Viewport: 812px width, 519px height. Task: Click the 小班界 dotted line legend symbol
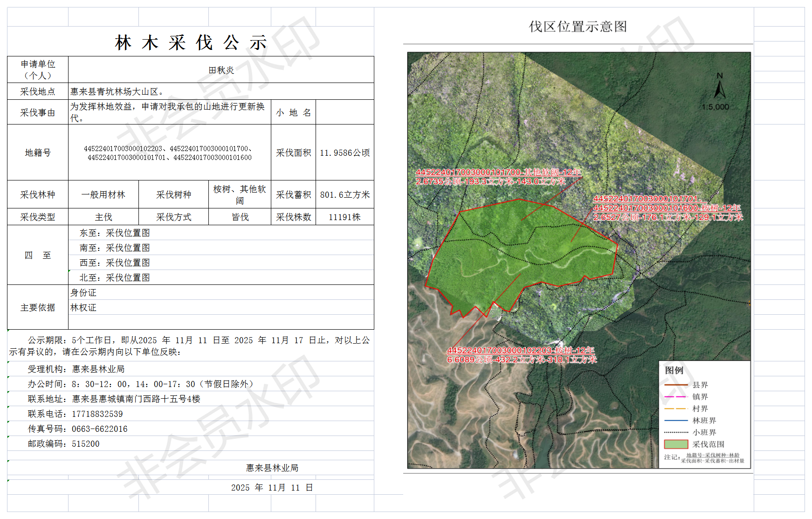pos(676,433)
